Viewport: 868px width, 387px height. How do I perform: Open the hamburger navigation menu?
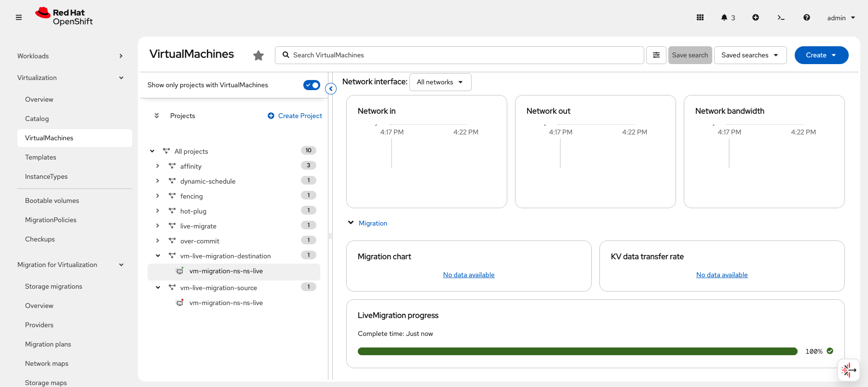[19, 17]
